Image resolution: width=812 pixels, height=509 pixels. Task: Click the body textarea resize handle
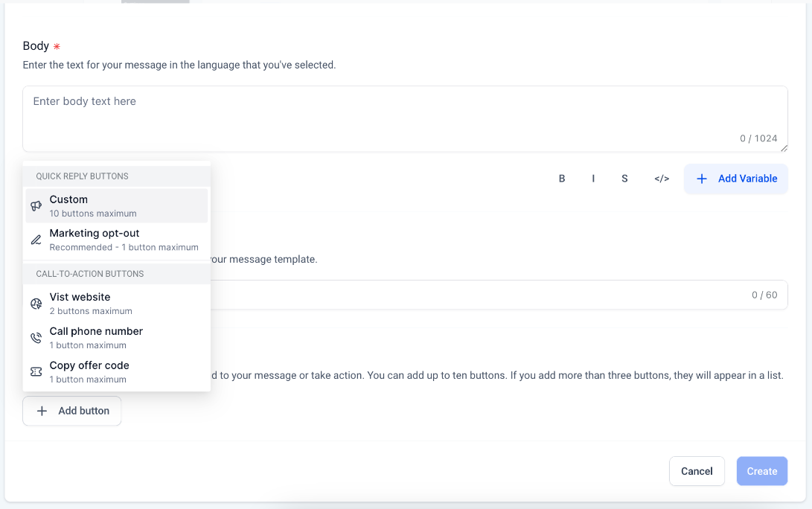point(784,148)
